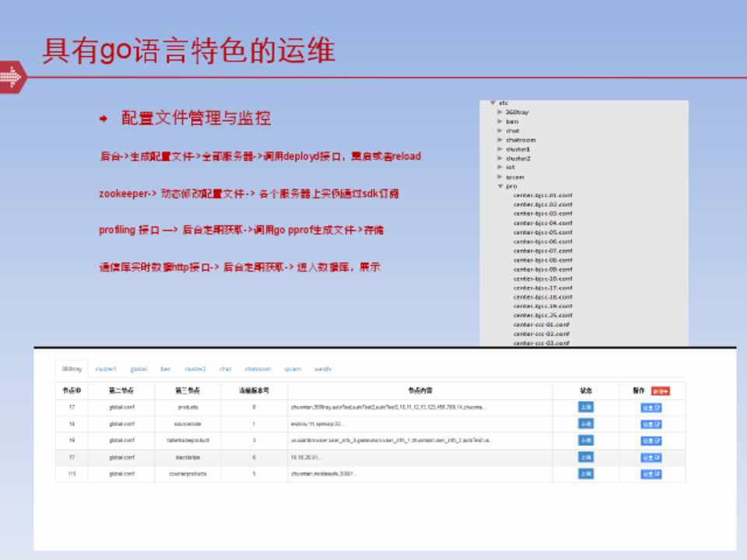Click blue status button in counterproducts row
Viewport: 747px width, 560px height.
[585, 474]
